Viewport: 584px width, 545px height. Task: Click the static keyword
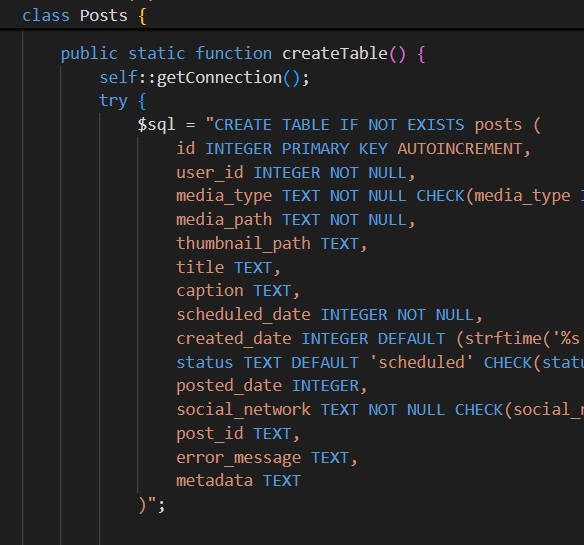tap(156, 54)
